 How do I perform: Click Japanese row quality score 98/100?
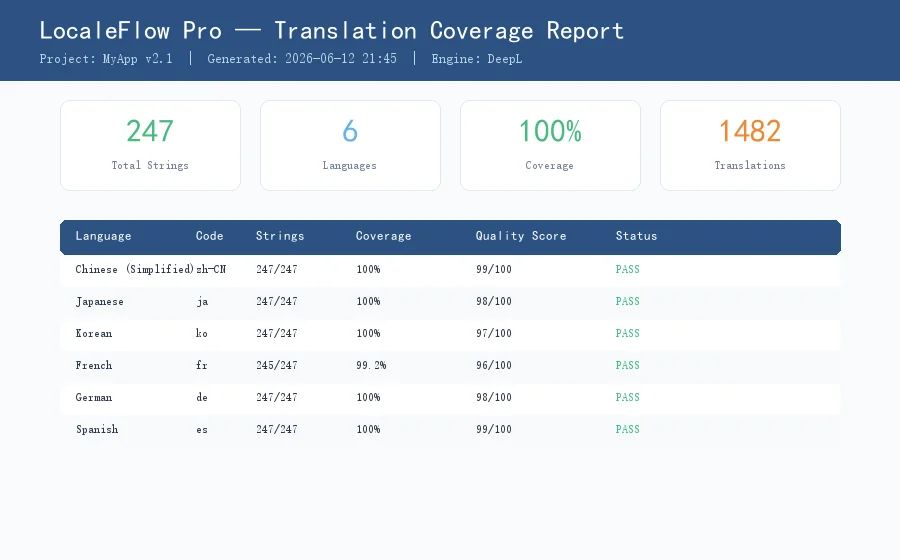[x=494, y=301]
